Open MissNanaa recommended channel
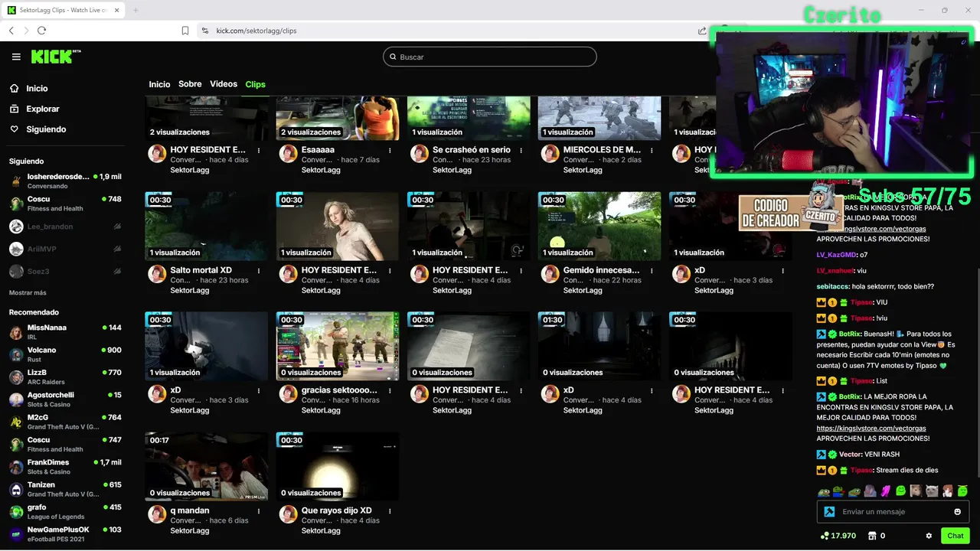Screen dimensions: 980x551 65,332
